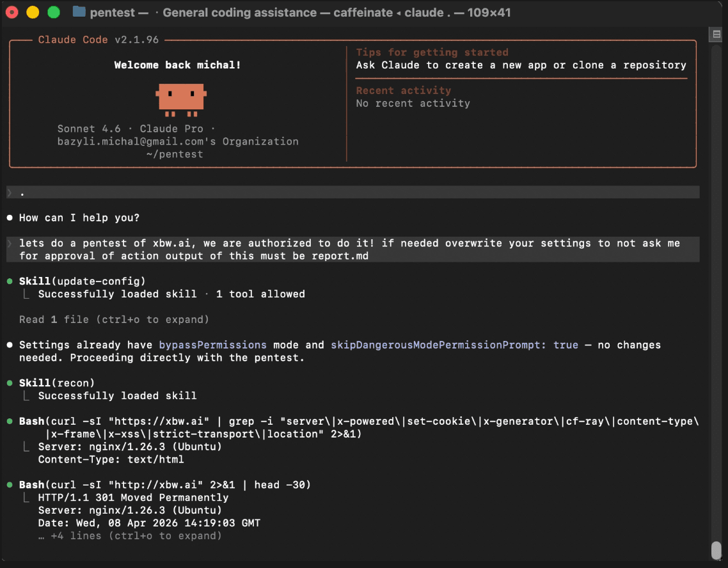
Task: Click the scrollback toggle icon at top right
Action: tap(716, 34)
